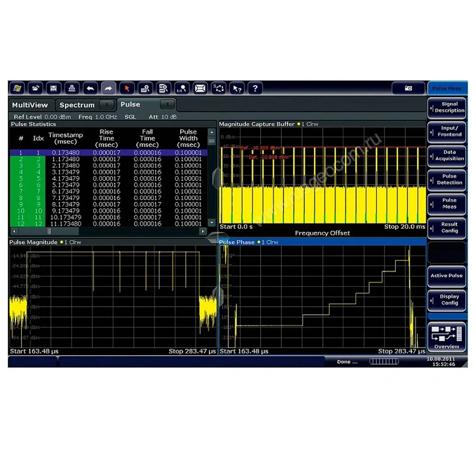Open a file with the folder icon
This screenshot has height=476, width=476.
(x=35, y=88)
